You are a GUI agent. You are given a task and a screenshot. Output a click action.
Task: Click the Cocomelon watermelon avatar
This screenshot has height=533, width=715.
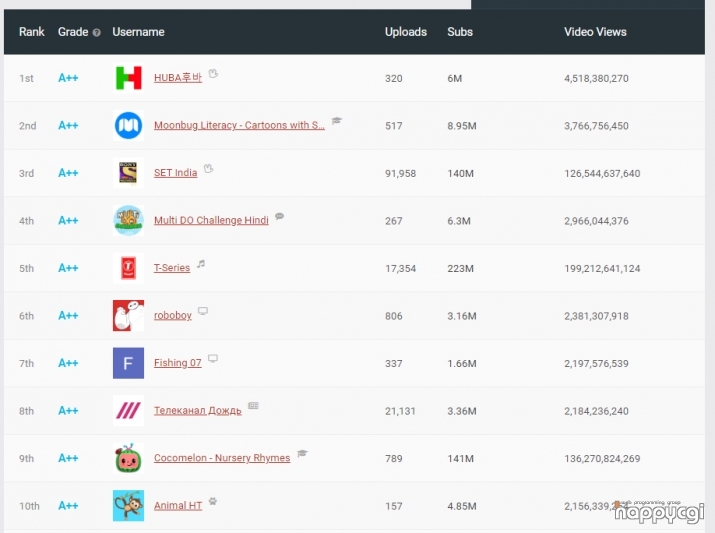(x=129, y=458)
